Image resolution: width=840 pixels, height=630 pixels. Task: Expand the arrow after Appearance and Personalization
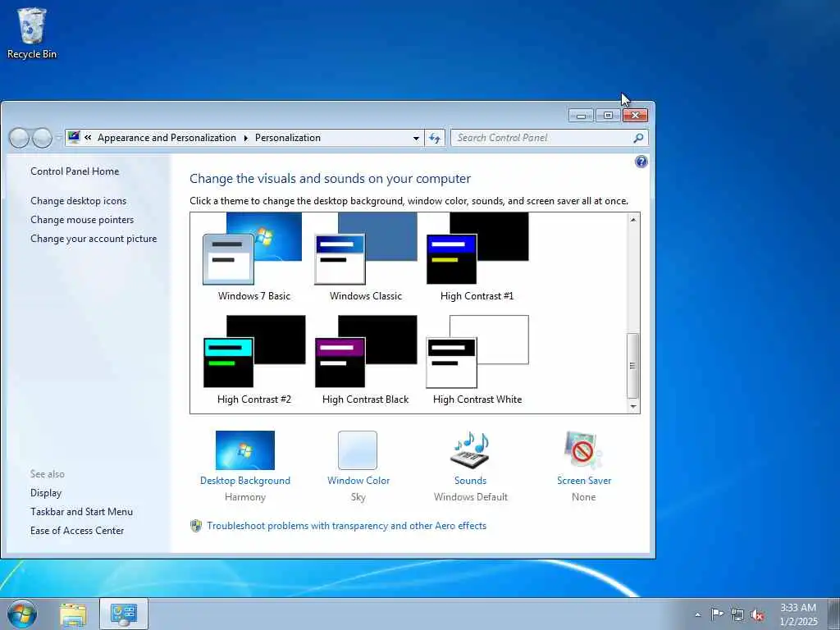[246, 138]
